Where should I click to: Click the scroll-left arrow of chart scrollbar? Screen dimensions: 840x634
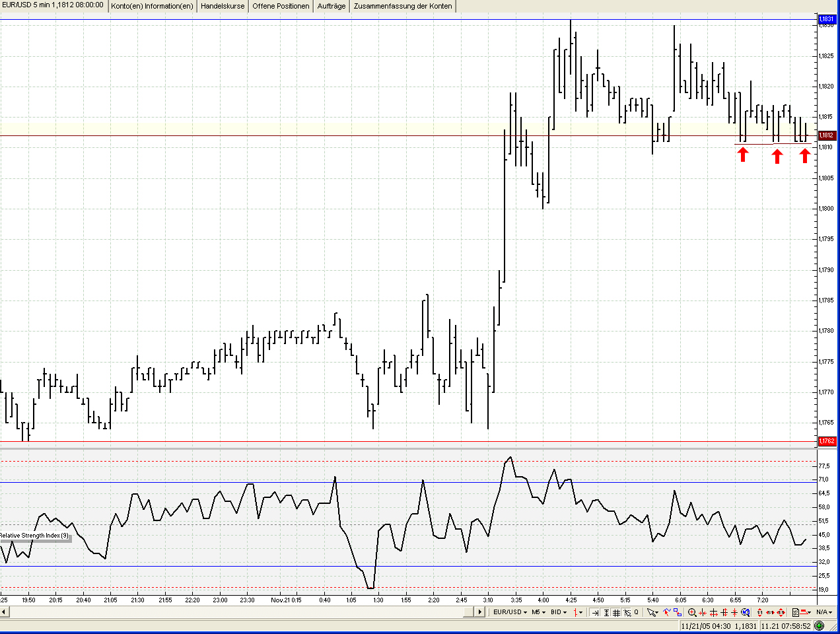click(x=4, y=612)
